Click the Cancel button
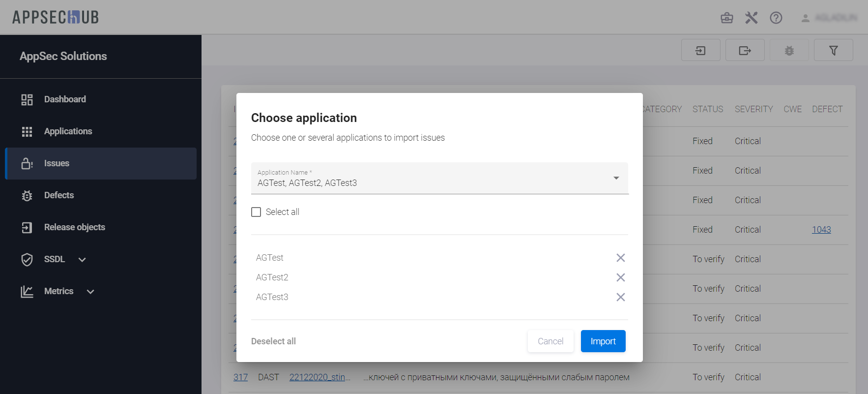This screenshot has height=394, width=868. click(550, 341)
